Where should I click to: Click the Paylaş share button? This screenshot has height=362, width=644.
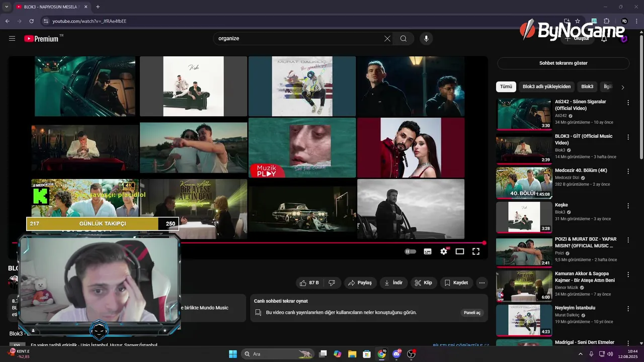point(360,283)
